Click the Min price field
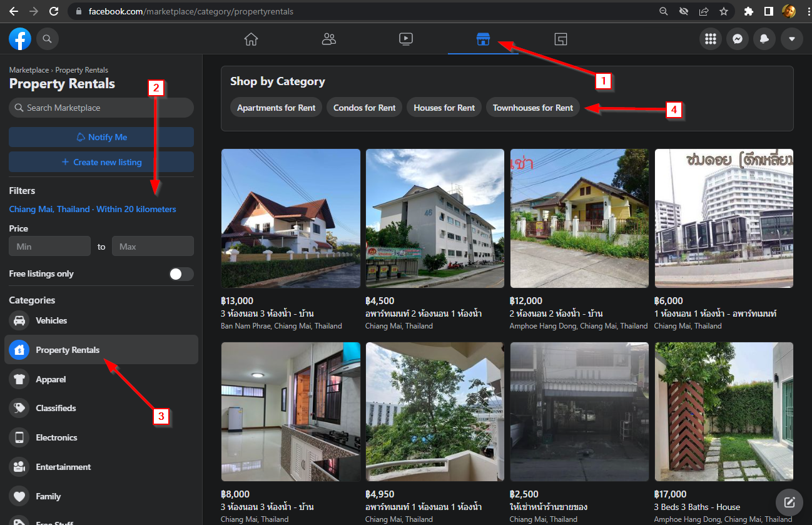 [49, 247]
